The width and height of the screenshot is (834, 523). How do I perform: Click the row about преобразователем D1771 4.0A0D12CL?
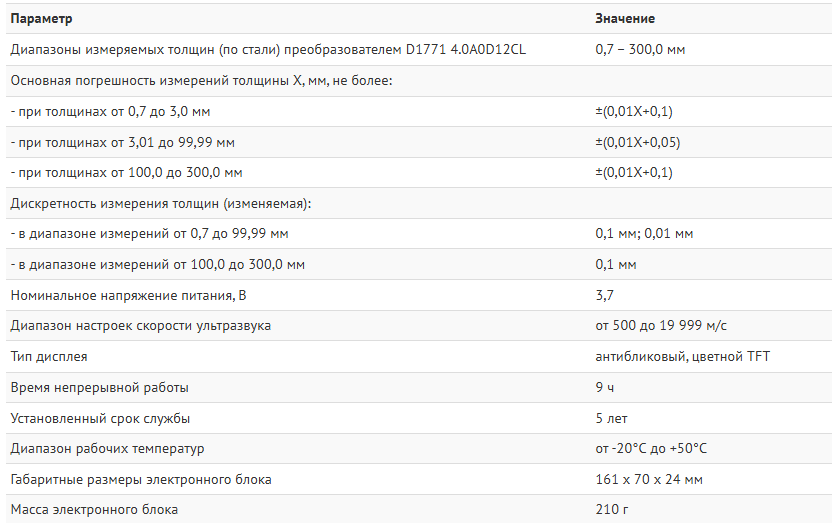[x=267, y=49]
